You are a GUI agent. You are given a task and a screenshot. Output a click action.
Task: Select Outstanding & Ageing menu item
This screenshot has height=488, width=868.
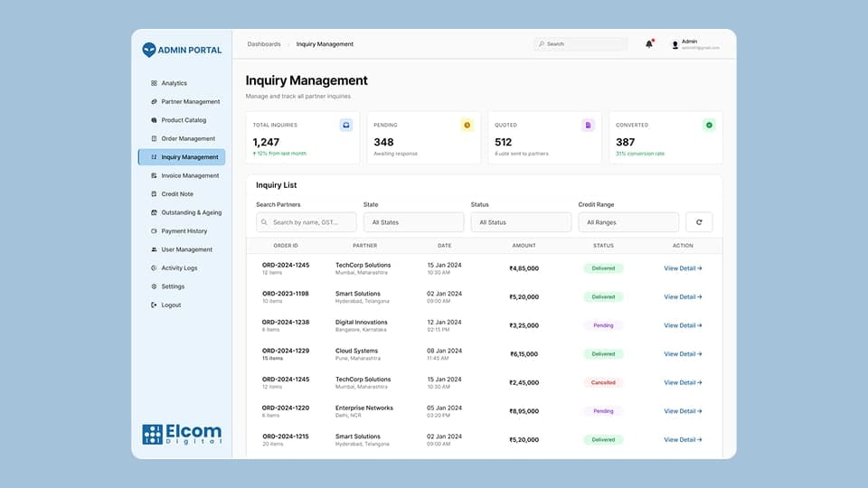pyautogui.click(x=191, y=213)
